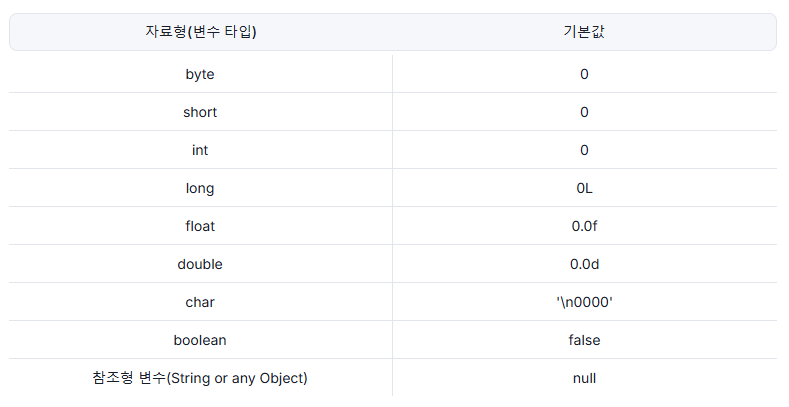The height and width of the screenshot is (407, 789).
Task: Click the float type cell
Action: point(200,226)
